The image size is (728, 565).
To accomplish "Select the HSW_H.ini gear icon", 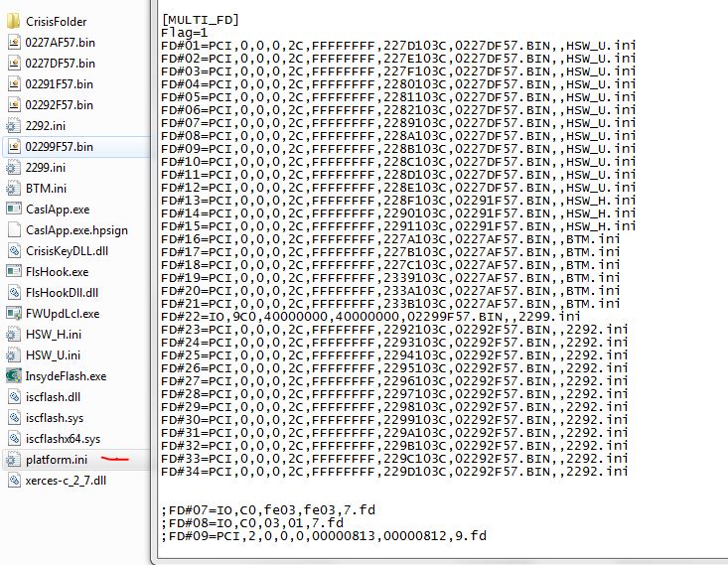I will tap(14, 335).
